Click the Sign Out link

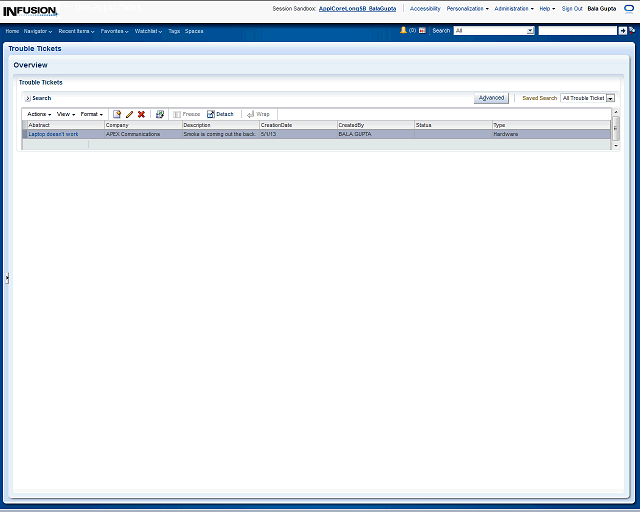click(572, 9)
